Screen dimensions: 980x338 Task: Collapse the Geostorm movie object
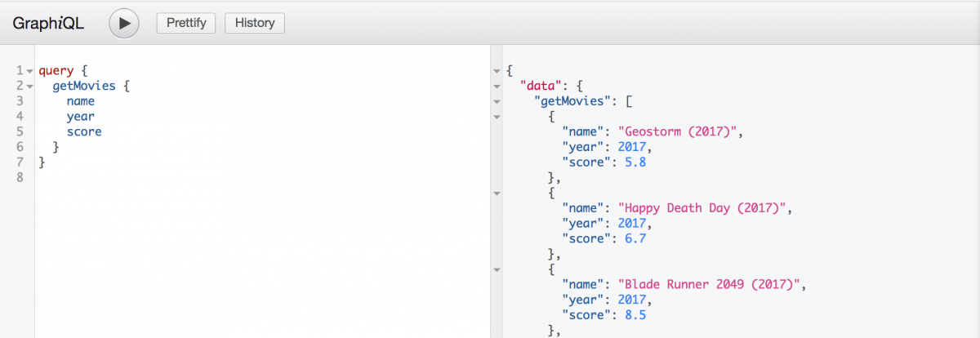pyautogui.click(x=497, y=117)
